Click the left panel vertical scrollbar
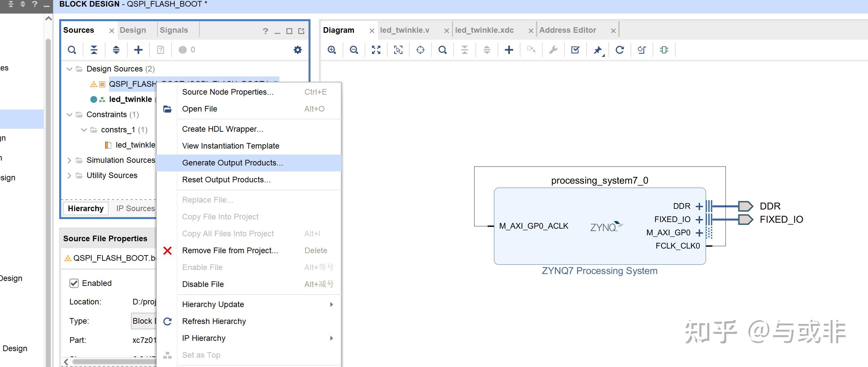The image size is (868, 367). (48, 203)
